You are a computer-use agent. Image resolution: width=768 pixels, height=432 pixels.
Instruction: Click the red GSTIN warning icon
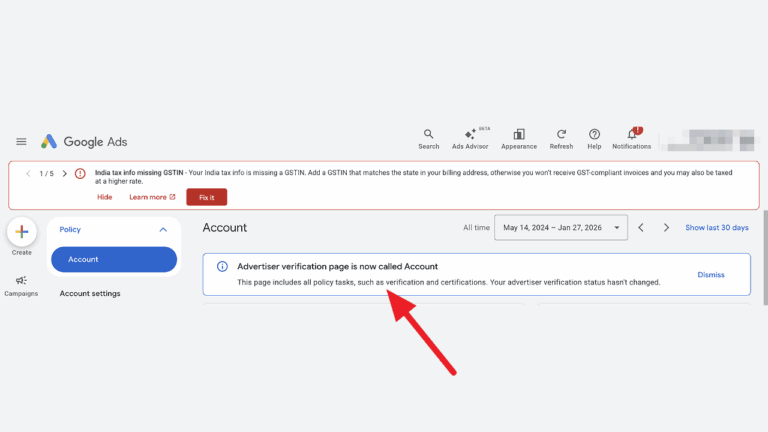pyautogui.click(x=80, y=173)
